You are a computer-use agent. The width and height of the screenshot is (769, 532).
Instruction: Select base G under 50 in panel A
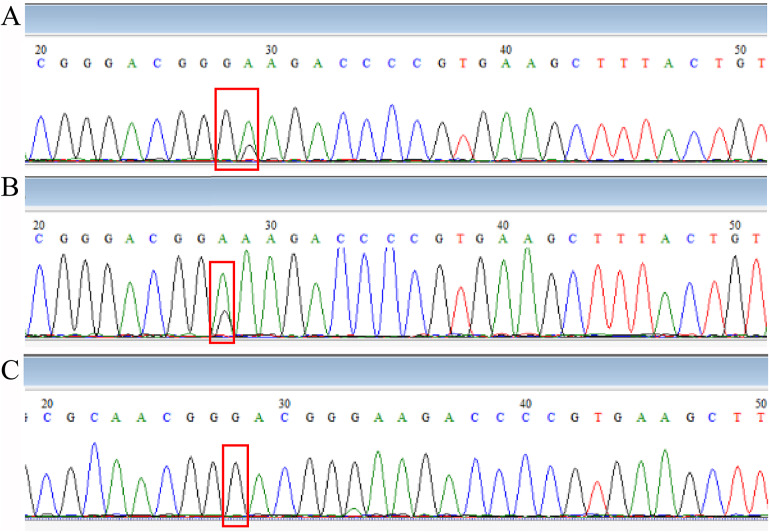click(740, 63)
